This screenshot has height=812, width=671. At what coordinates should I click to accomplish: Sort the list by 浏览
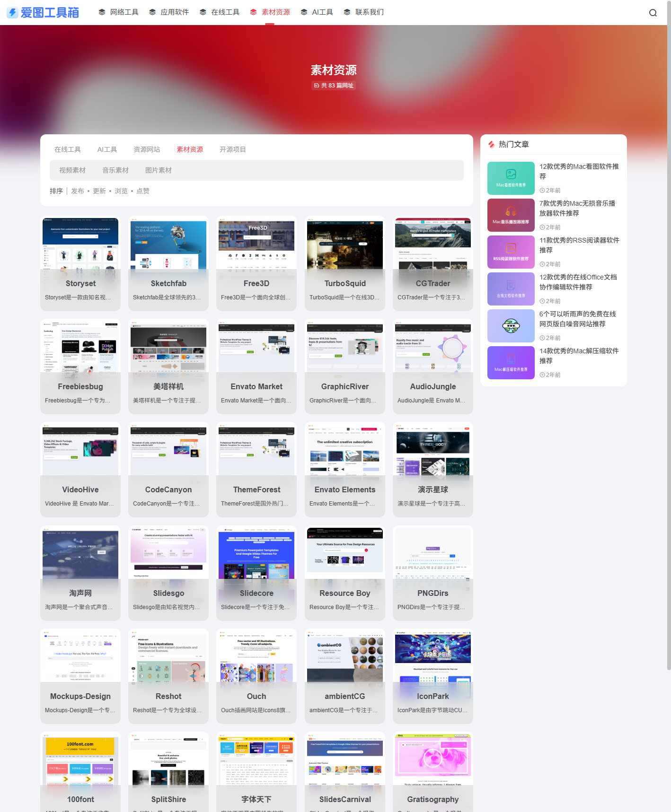[x=121, y=191]
